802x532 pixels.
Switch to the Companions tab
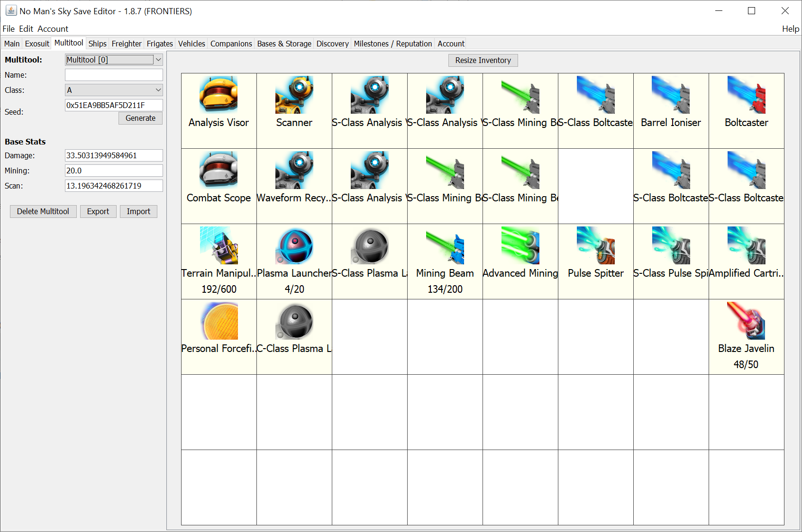[x=231, y=44]
